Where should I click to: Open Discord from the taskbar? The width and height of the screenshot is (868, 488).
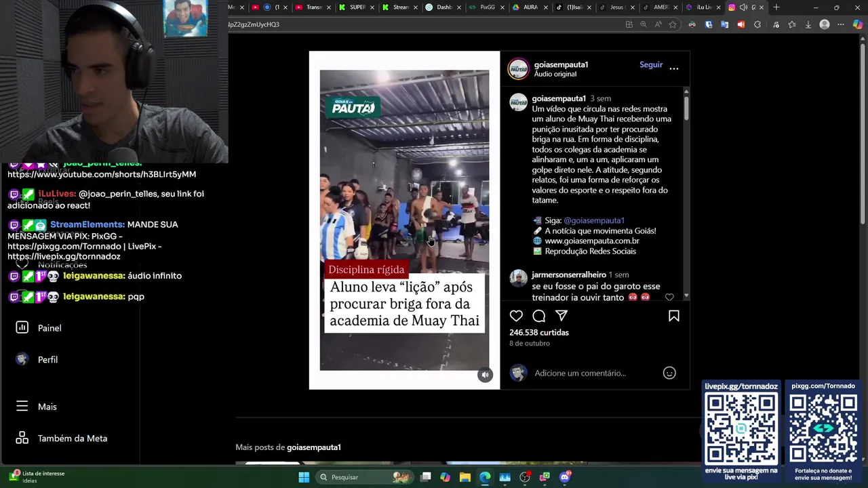[x=565, y=477]
